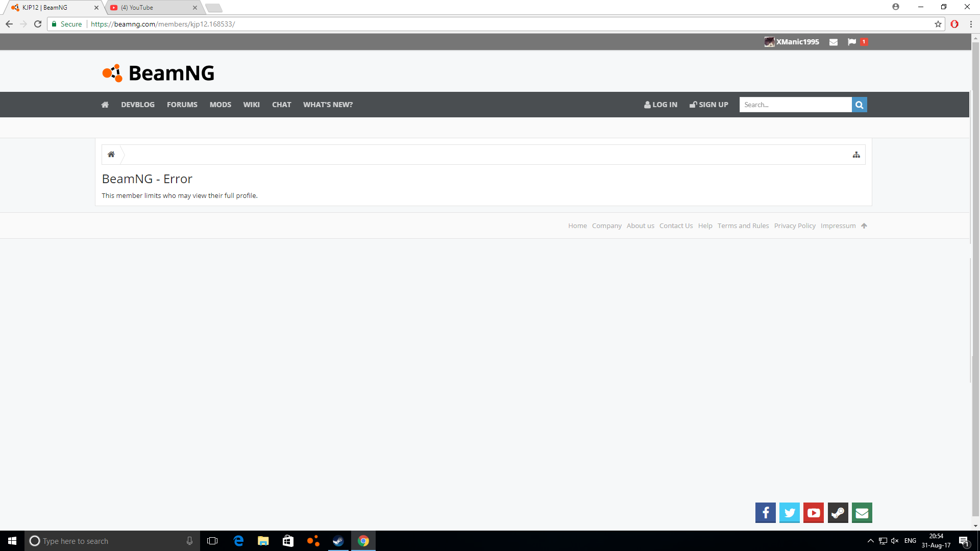Click the Opera extension icon
The image size is (980, 551).
click(x=954, y=24)
